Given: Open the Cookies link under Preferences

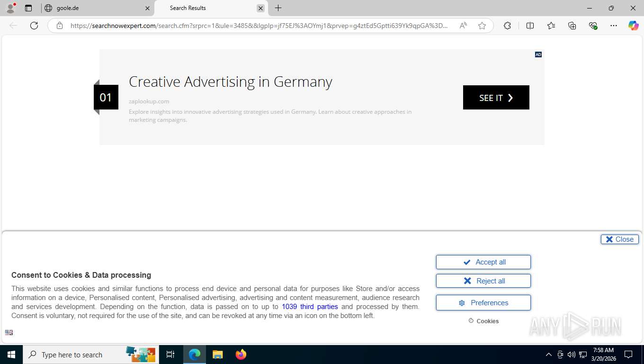Looking at the screenshot, I should tap(483, 321).
